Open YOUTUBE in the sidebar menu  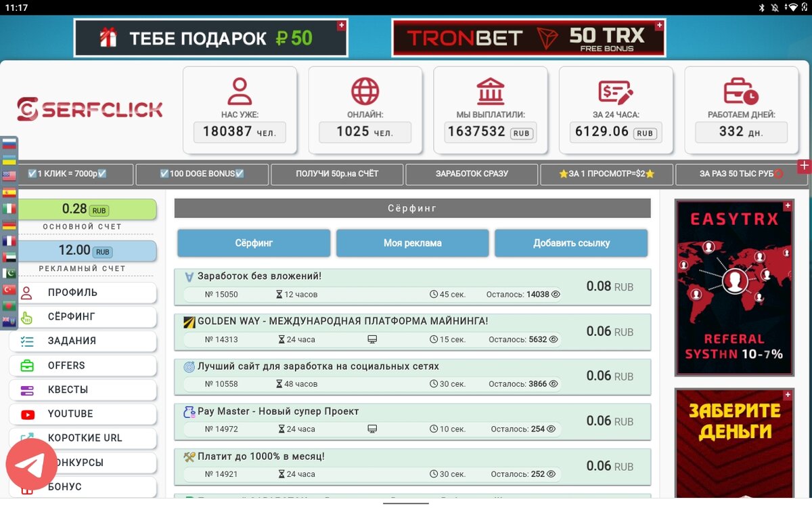[83, 414]
